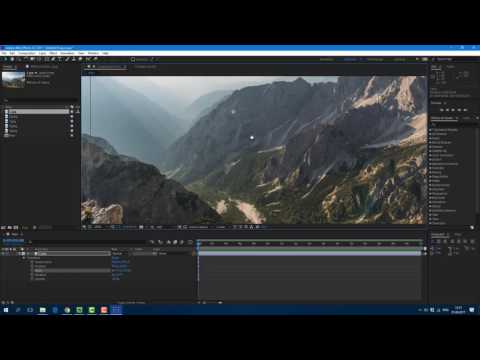This screenshot has width=480, height=360.
Task: Open the Animation menu
Action: tap(67, 53)
